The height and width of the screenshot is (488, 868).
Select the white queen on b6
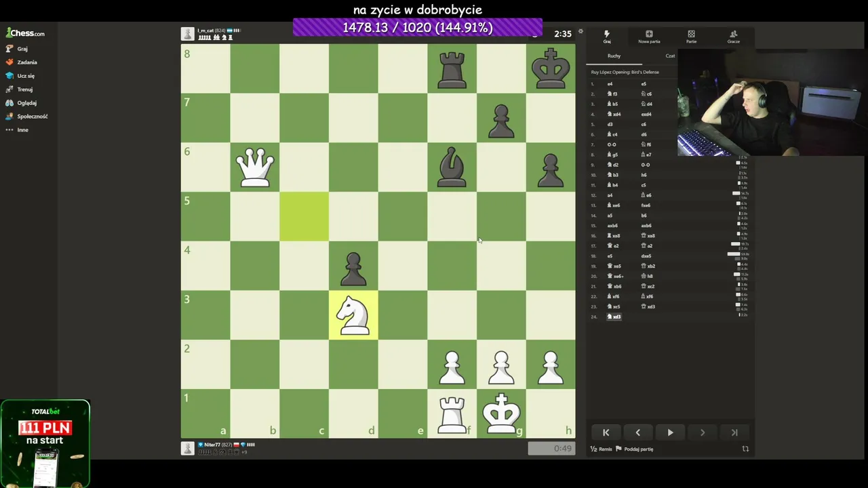[255, 167]
